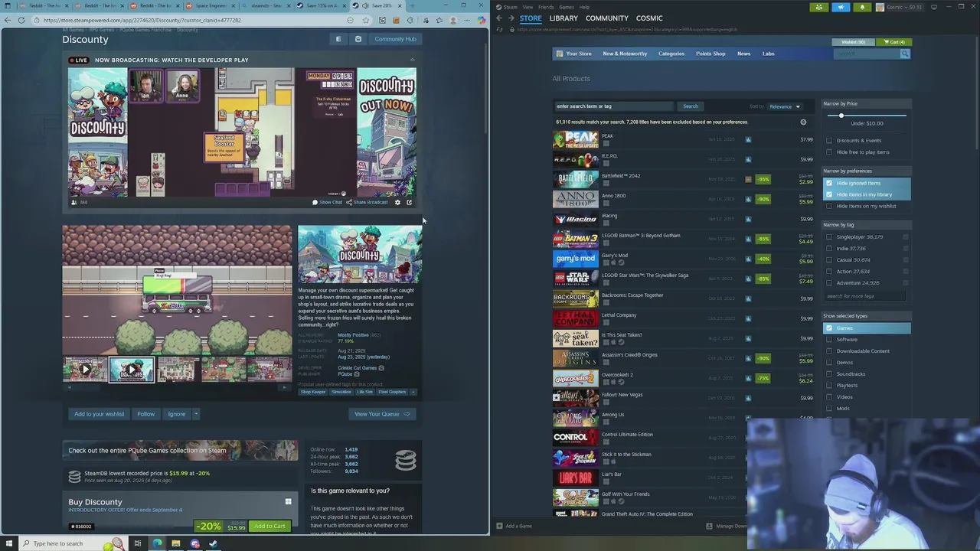Open dropdown arrow next to Ignore
The width and height of the screenshot is (980, 551).
point(196,414)
